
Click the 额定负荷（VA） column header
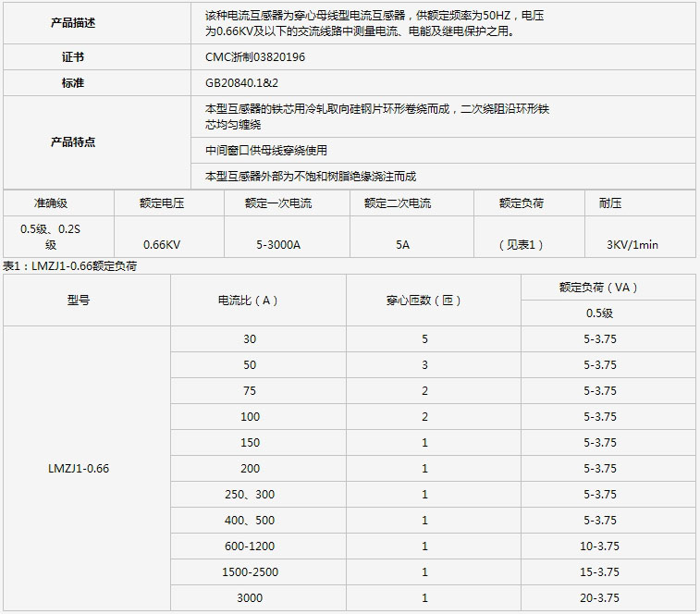pos(599,288)
